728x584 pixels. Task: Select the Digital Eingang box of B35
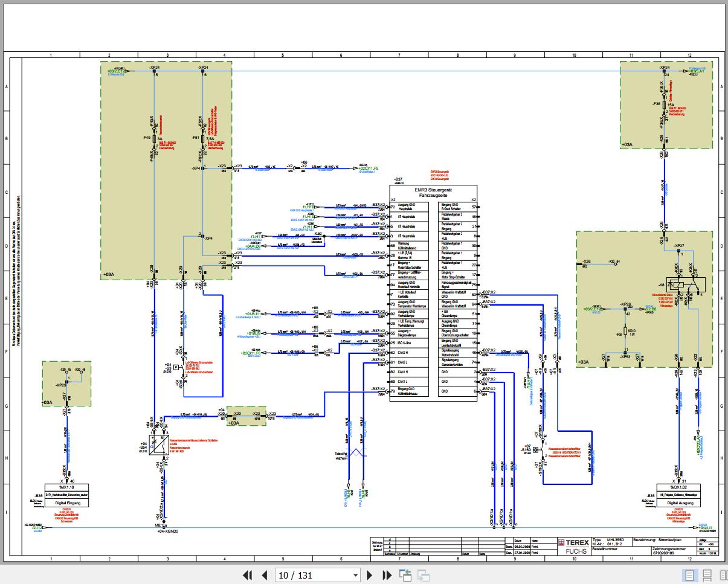[x=67, y=502]
